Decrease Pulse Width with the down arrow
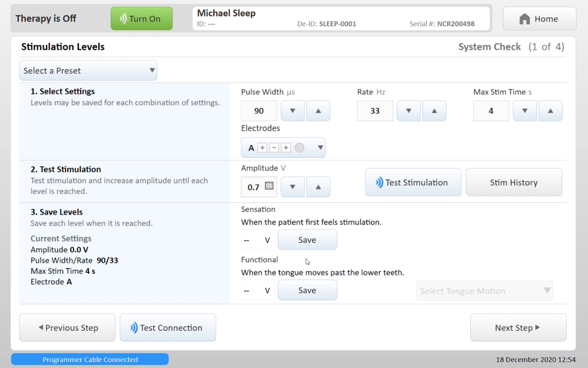 tap(292, 111)
